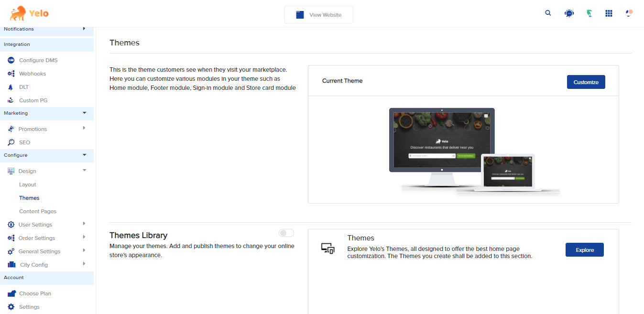This screenshot has width=644, height=314.
Task: Toggle the Themes Library switch
Action: click(x=286, y=233)
